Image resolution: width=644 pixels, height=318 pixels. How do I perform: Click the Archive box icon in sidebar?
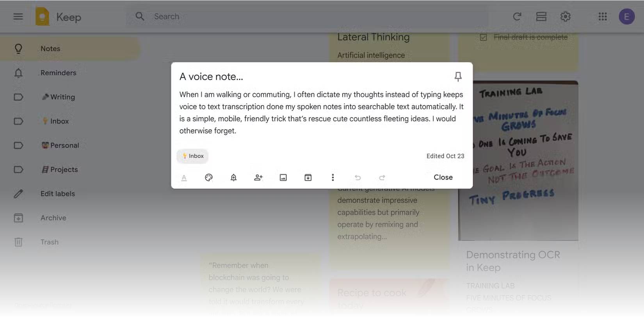(x=18, y=218)
